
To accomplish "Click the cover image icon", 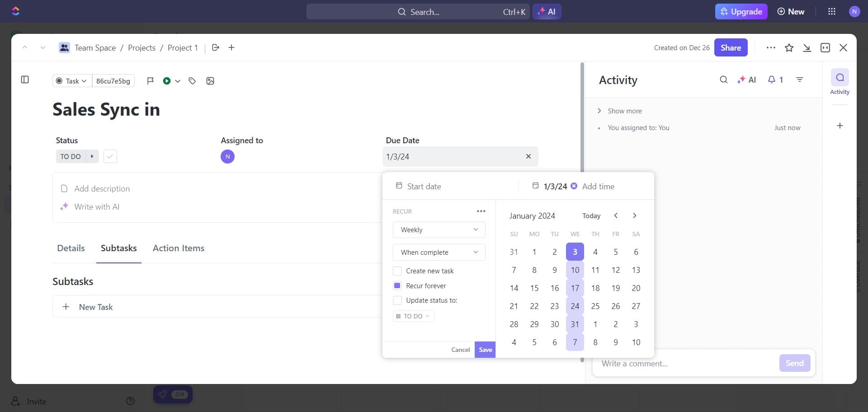I will (210, 81).
